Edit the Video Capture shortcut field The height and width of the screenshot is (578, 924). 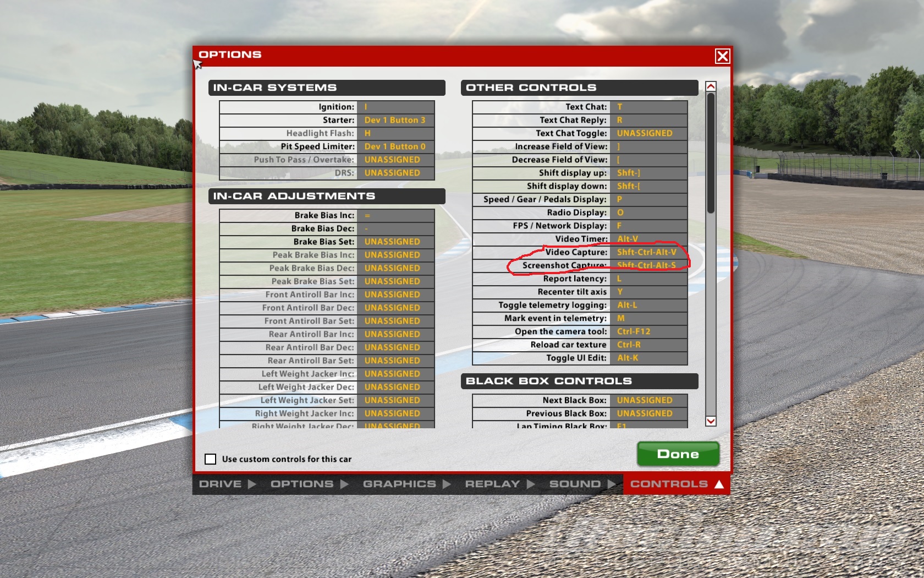(x=648, y=252)
